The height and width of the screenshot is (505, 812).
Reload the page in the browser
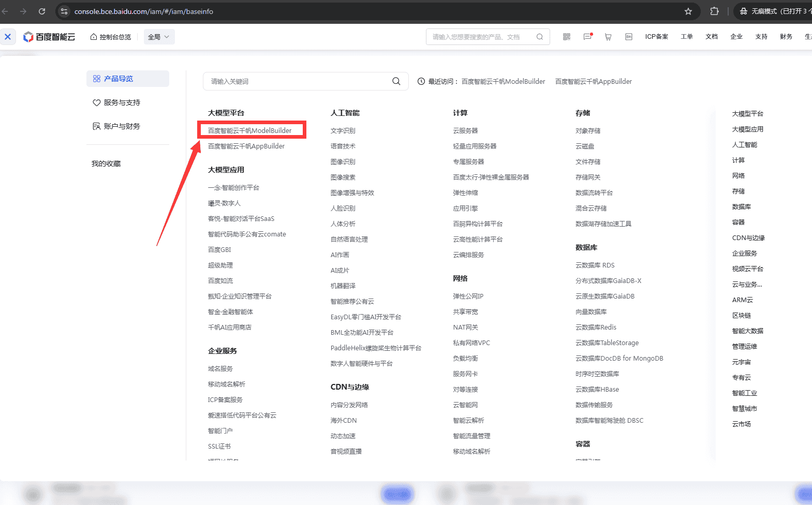click(x=42, y=11)
